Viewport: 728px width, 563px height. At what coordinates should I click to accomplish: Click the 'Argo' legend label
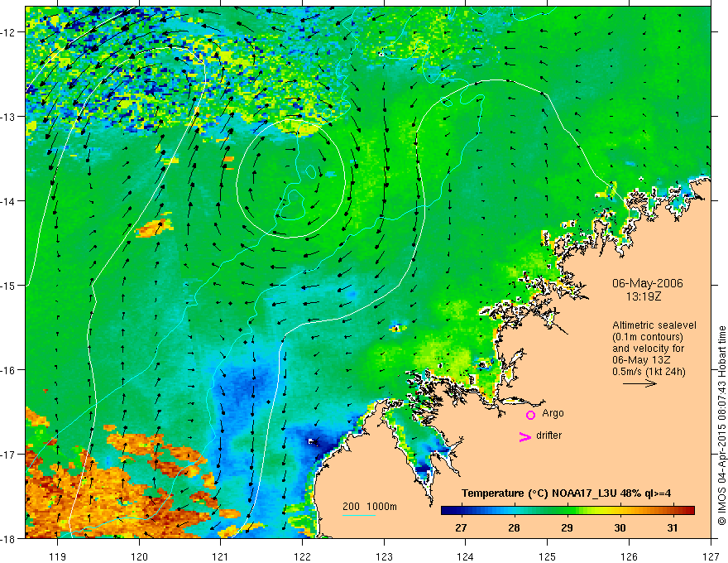(553, 413)
